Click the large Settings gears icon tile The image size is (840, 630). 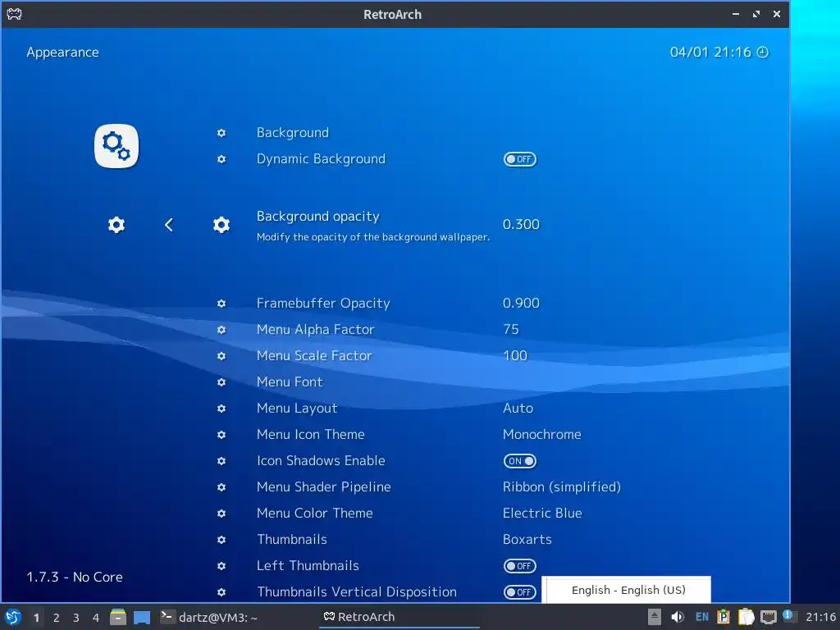(x=116, y=146)
